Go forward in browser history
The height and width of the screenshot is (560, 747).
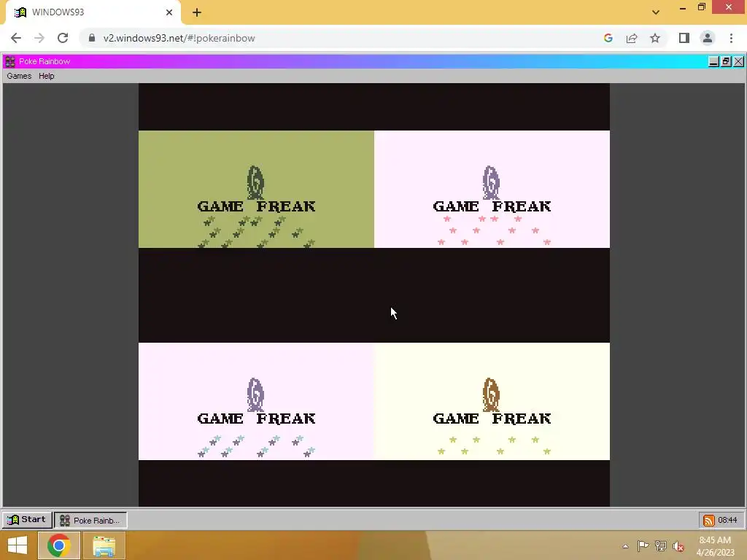pos(39,38)
